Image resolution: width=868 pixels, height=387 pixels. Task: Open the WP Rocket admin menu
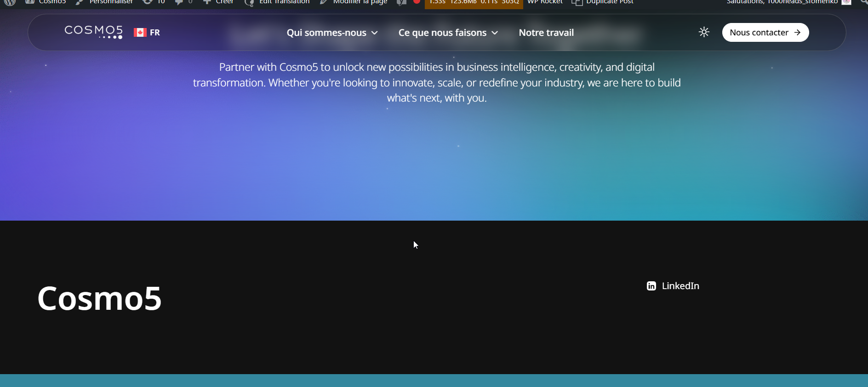click(545, 2)
